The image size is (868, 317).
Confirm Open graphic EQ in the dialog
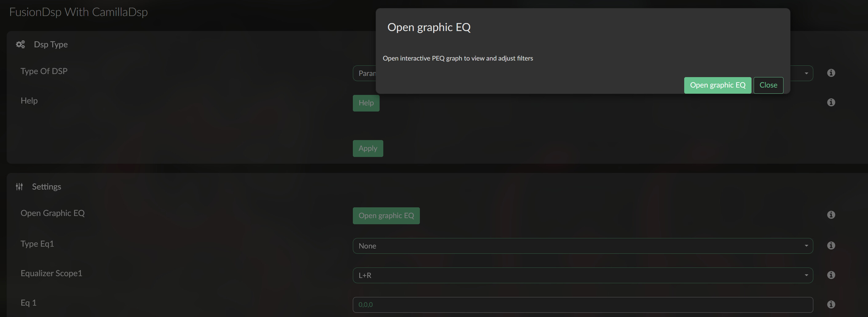717,85
